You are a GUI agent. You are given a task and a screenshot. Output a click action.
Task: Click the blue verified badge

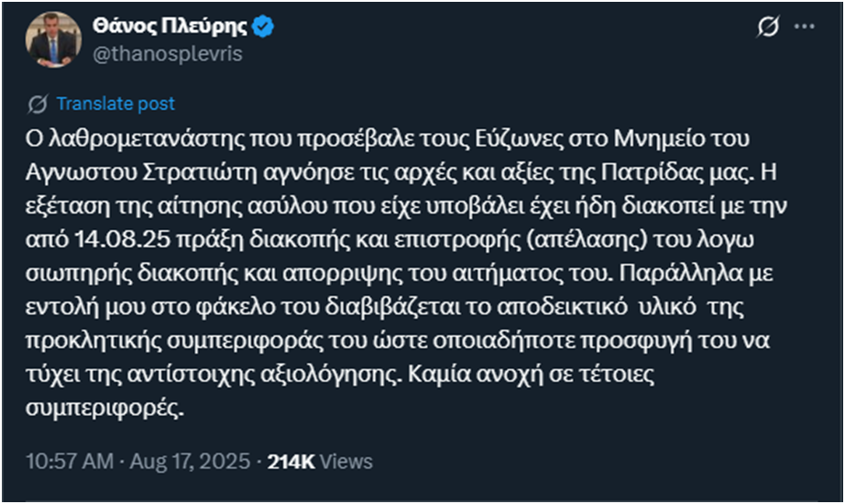(x=263, y=27)
